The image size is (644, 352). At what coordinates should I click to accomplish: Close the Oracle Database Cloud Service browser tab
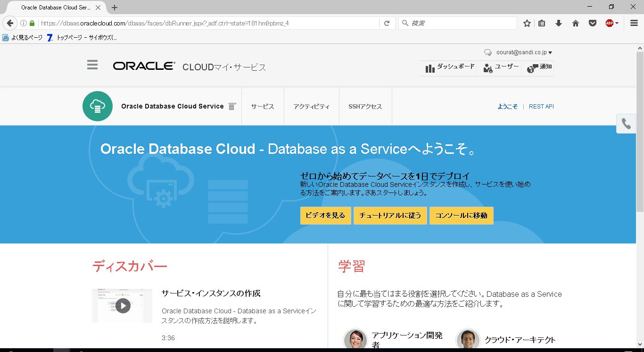98,8
